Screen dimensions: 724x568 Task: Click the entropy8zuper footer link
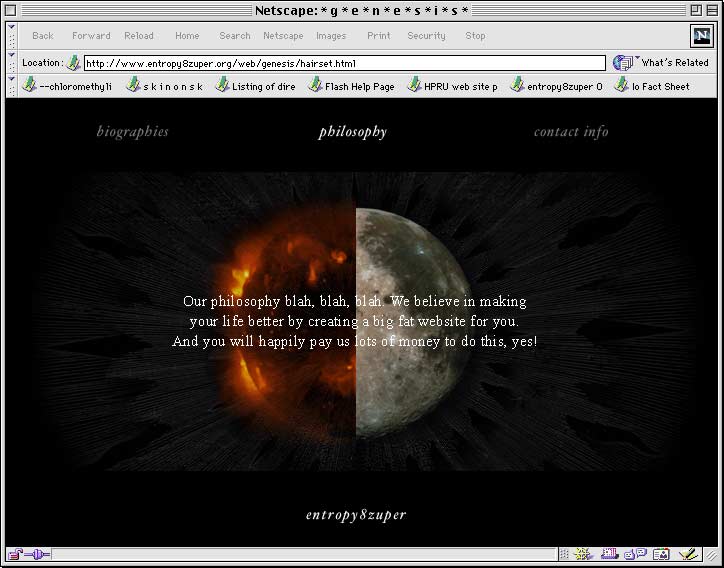[356, 515]
